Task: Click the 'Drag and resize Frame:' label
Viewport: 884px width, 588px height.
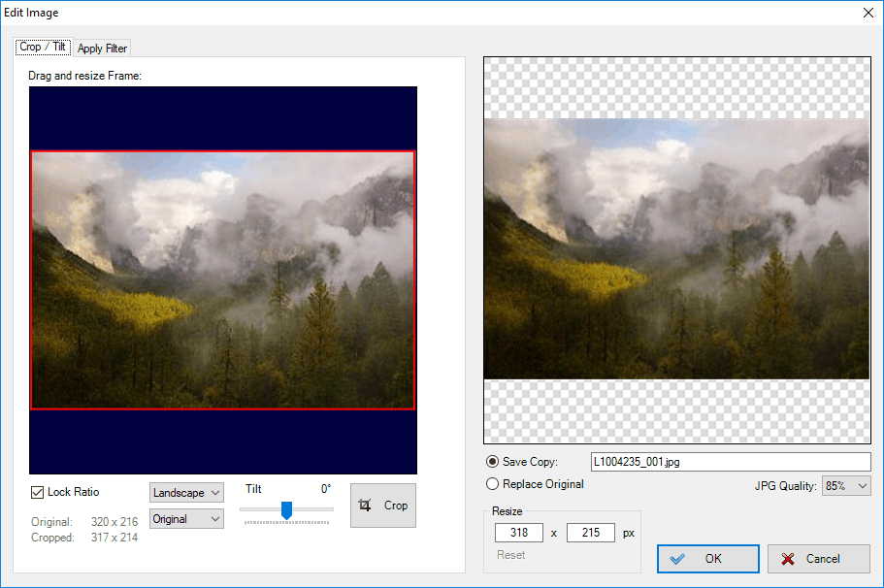Action: [x=84, y=76]
